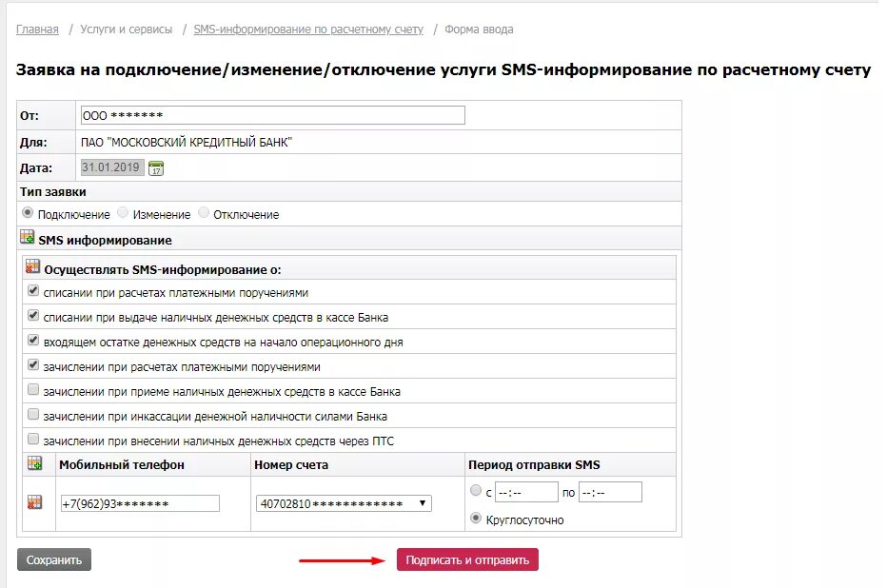The height and width of the screenshot is (588, 887).
Task: Tick зачислении при внесении через ПТС
Action: [x=33, y=439]
